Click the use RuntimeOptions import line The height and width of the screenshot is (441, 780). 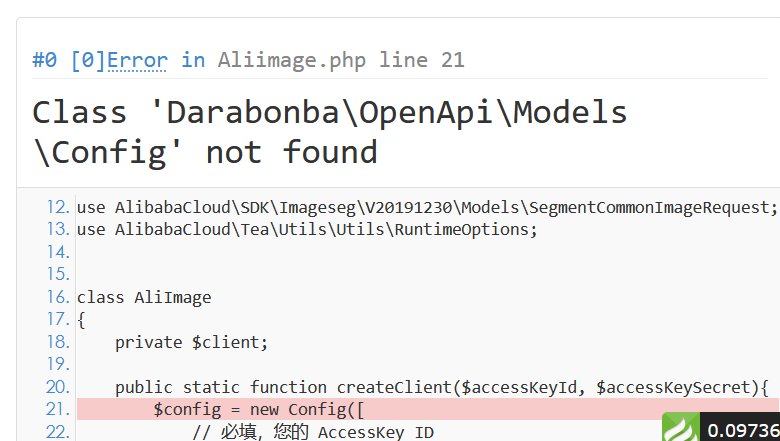coord(307,230)
